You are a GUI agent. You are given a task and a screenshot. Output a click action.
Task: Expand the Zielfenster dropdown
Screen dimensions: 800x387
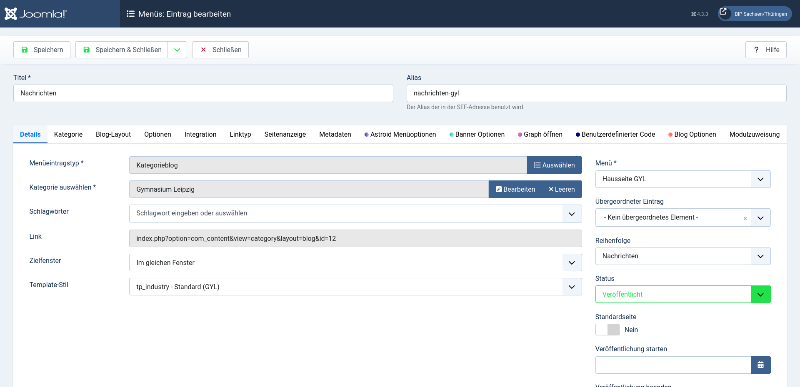[x=572, y=263]
